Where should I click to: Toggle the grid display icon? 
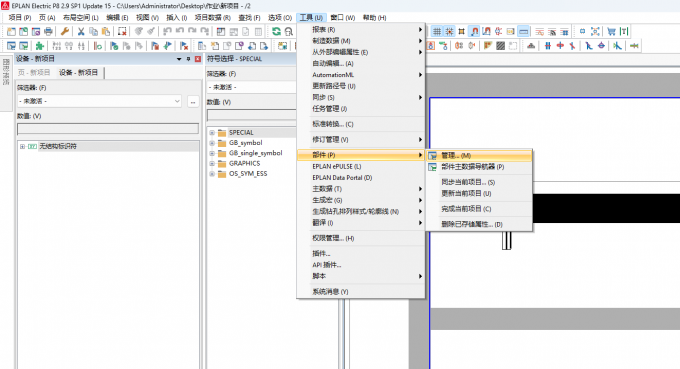point(437,31)
